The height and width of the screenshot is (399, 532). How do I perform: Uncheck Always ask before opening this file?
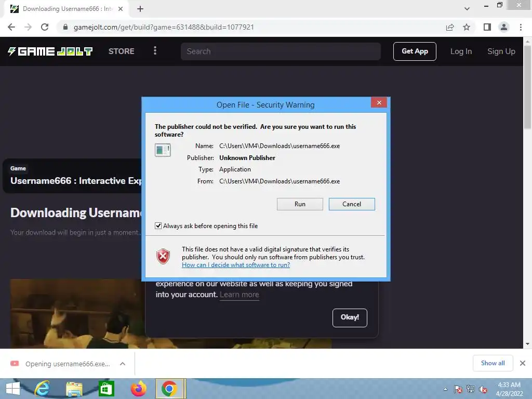pyautogui.click(x=158, y=225)
